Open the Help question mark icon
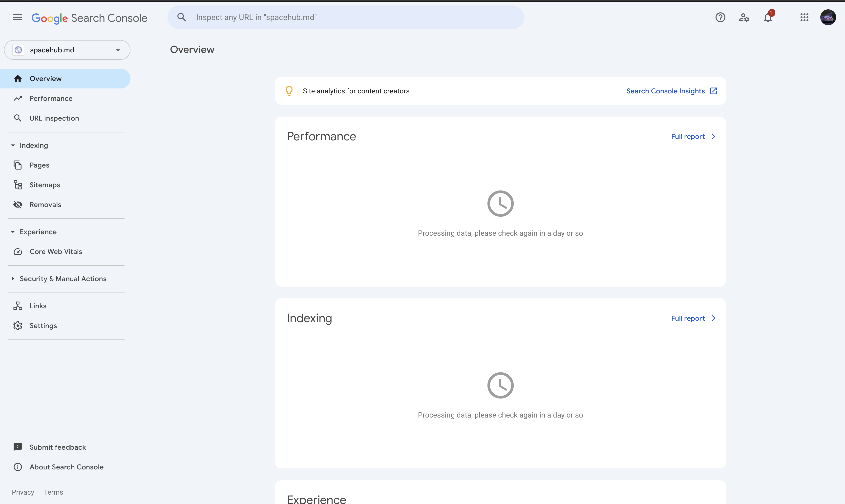Screen dimensions: 845x504 click(720, 17)
